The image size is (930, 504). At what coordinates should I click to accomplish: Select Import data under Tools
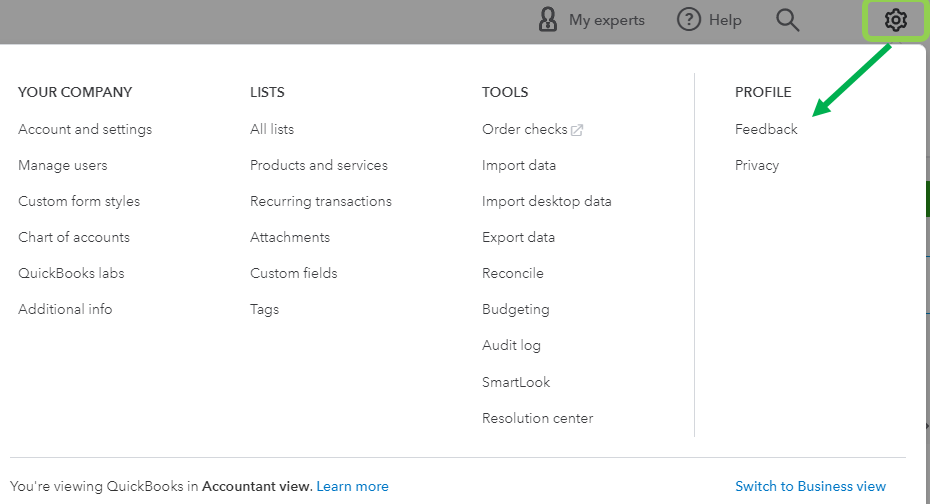click(519, 165)
